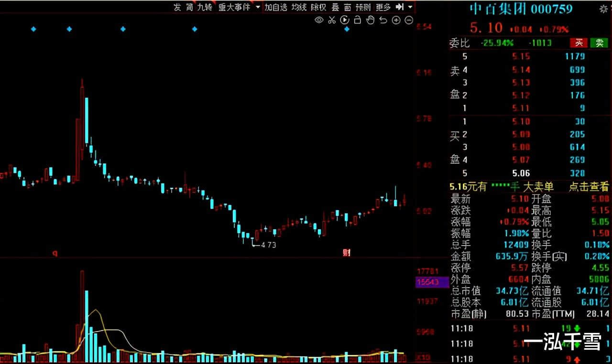Click the green 卖 sell button
The width and height of the screenshot is (612, 364).
pos(599,43)
